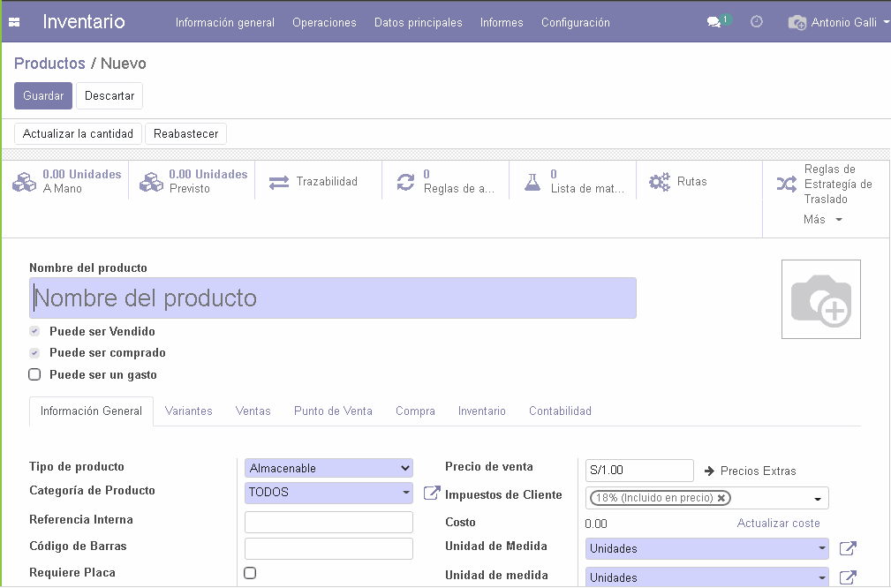Enable the 'Puede ser un gasto' checkbox
This screenshot has height=588, width=891.
pyautogui.click(x=34, y=373)
